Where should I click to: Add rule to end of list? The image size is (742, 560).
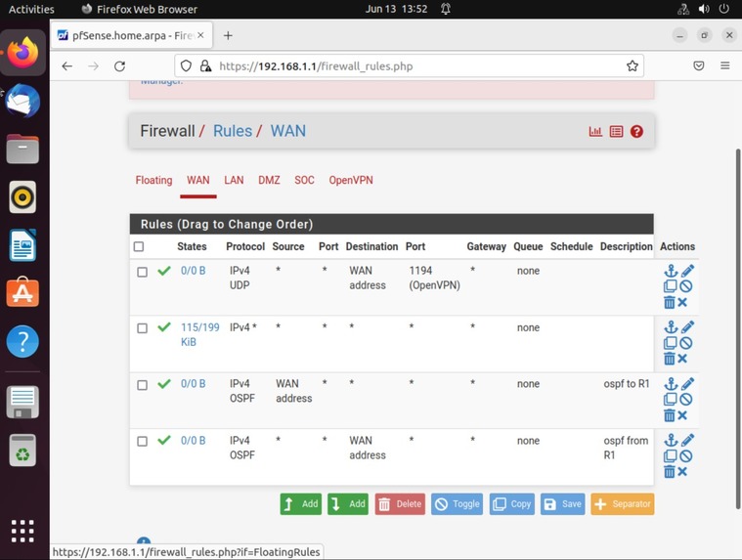pyautogui.click(x=348, y=504)
